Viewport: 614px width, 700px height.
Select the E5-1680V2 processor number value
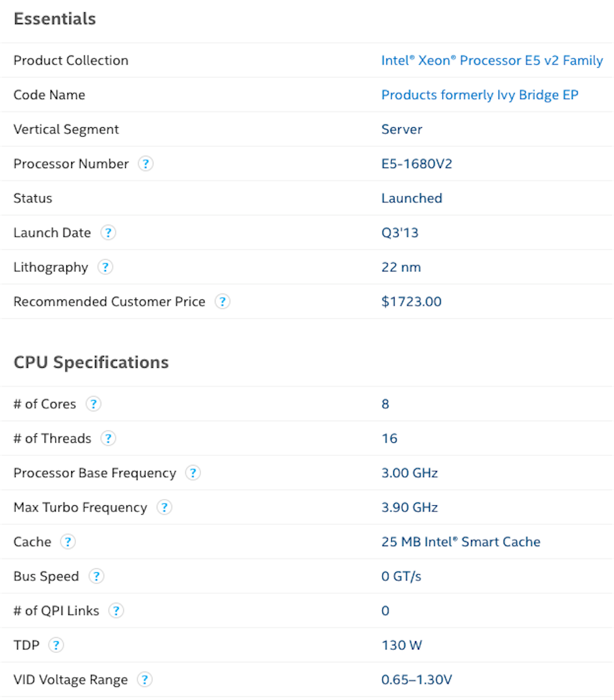pyautogui.click(x=416, y=164)
